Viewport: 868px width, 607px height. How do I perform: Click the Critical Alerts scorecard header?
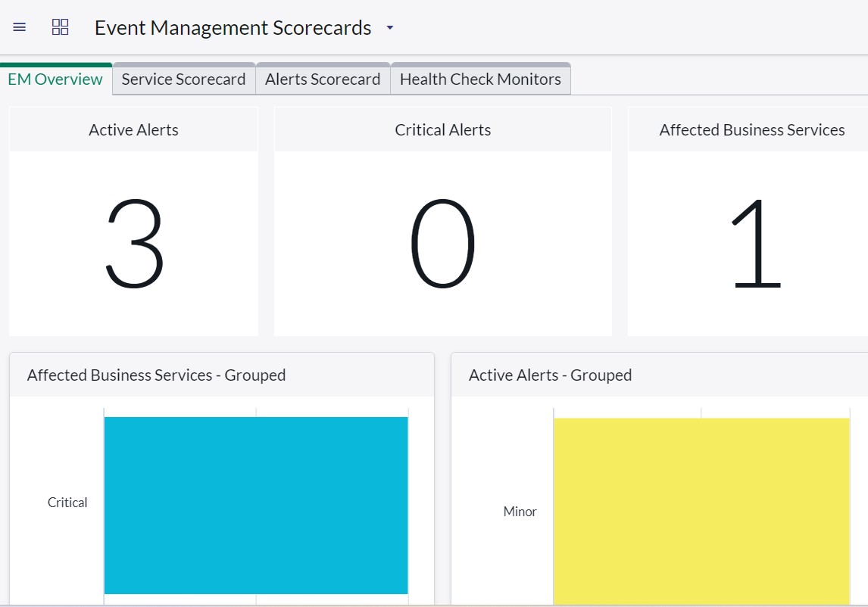tap(443, 129)
